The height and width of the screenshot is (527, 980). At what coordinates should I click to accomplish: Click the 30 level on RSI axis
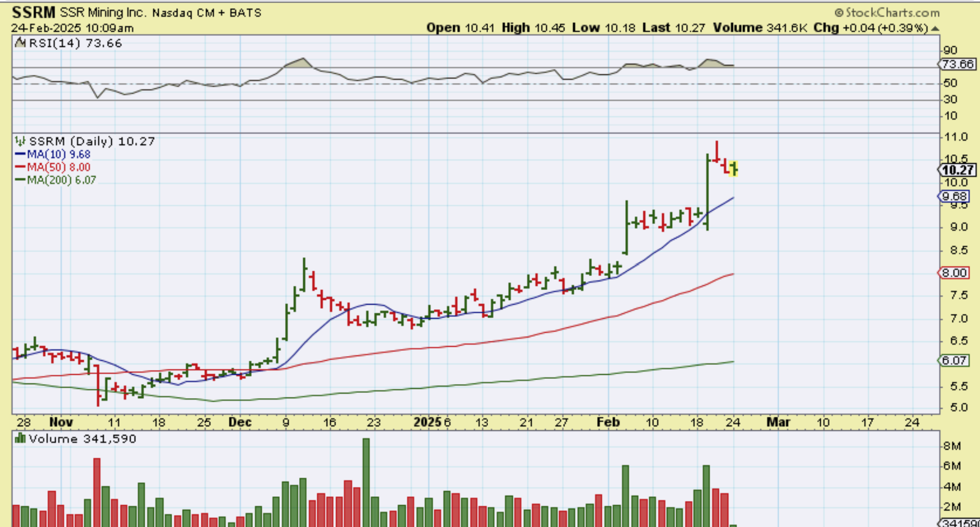[950, 99]
